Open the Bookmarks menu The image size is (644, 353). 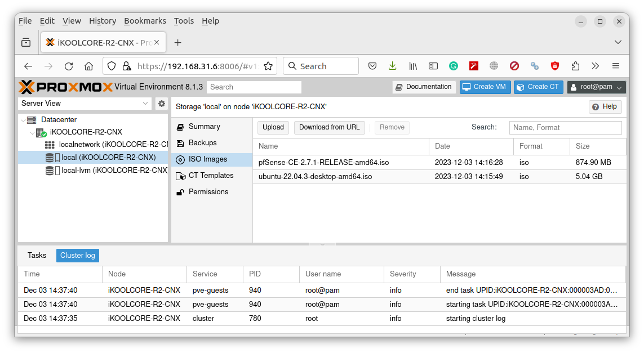coord(145,21)
